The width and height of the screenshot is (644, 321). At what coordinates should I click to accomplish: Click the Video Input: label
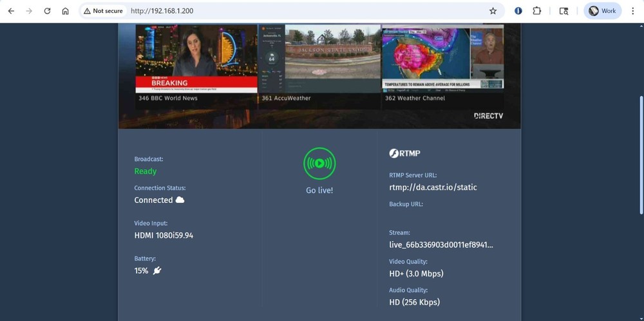[151, 223]
